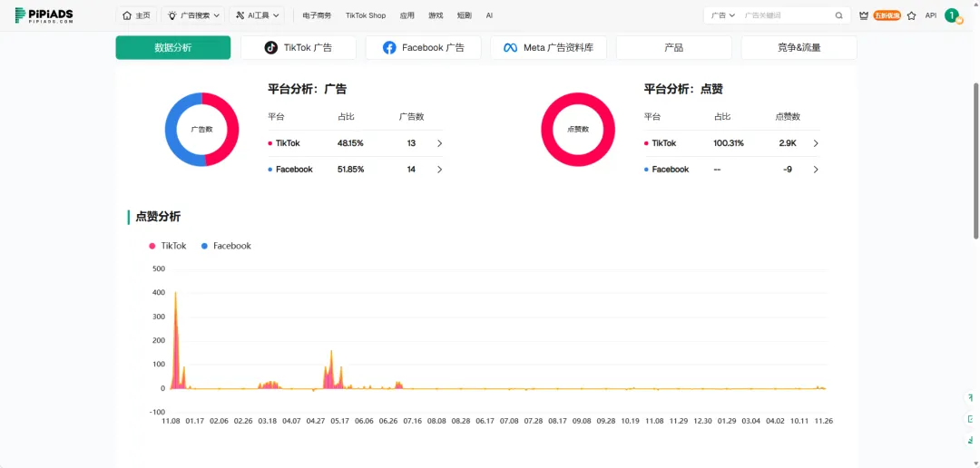Click the PiPiADS logo
Viewport: 980px width, 468px height.
pyautogui.click(x=44, y=15)
